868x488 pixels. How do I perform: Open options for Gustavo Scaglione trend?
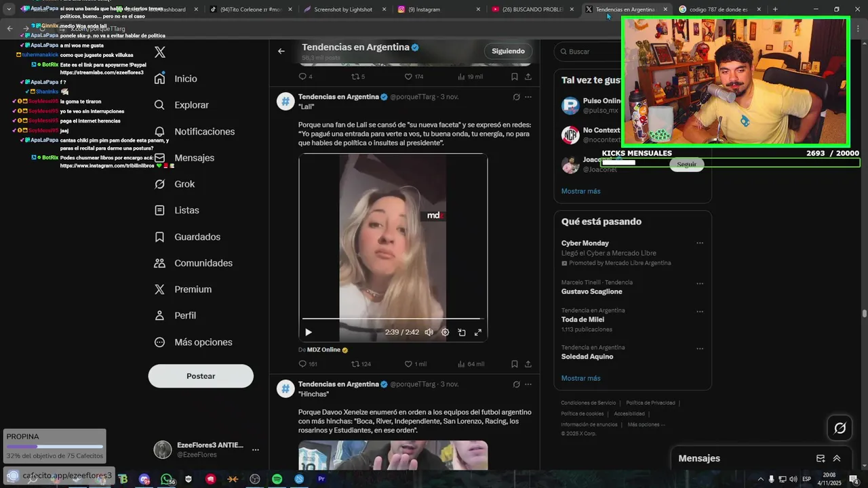point(700,283)
